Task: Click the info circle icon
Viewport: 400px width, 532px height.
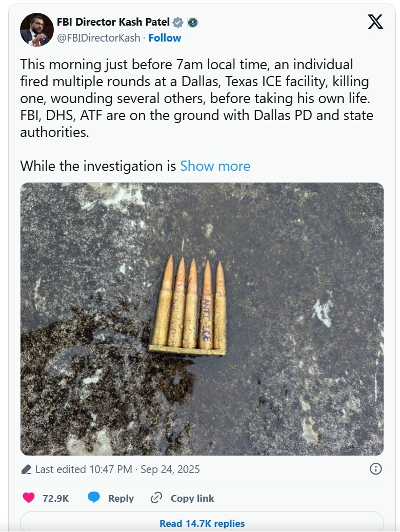Action: 375,469
